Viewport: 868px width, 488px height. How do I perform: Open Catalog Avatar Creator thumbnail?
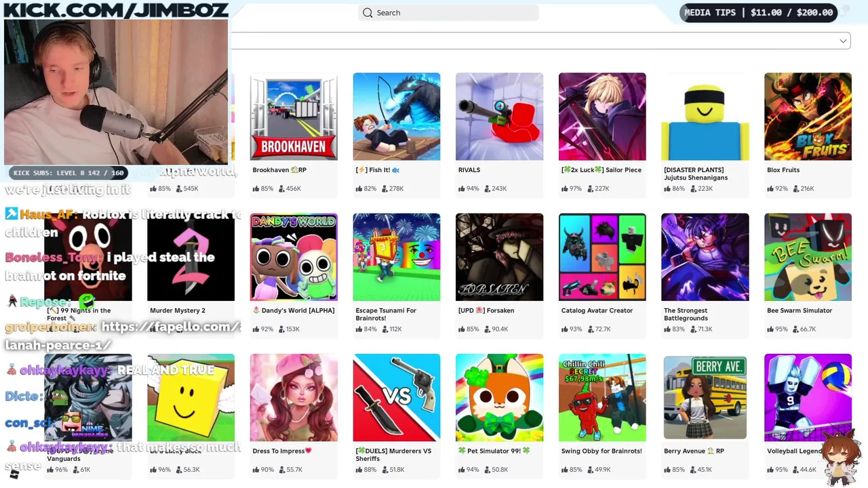click(602, 257)
